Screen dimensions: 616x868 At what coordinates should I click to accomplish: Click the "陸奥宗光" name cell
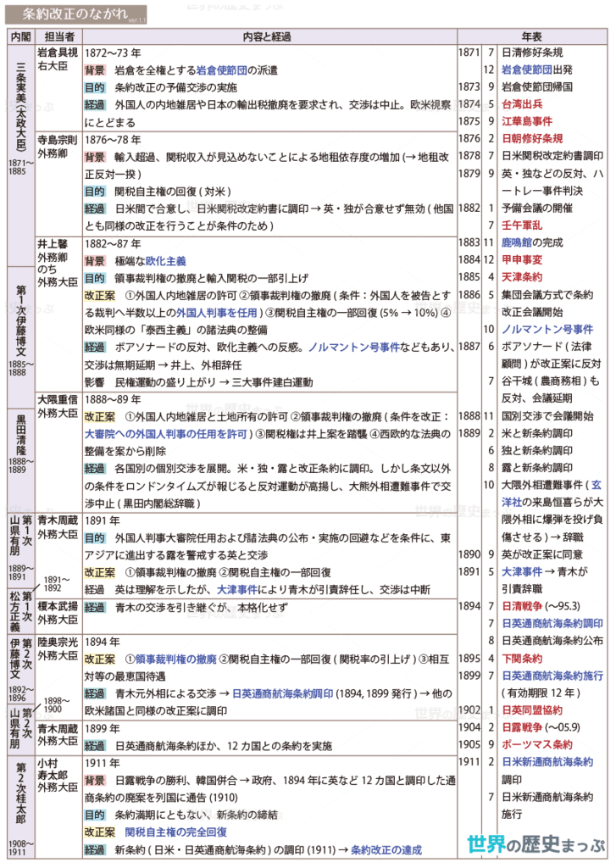coord(58,642)
